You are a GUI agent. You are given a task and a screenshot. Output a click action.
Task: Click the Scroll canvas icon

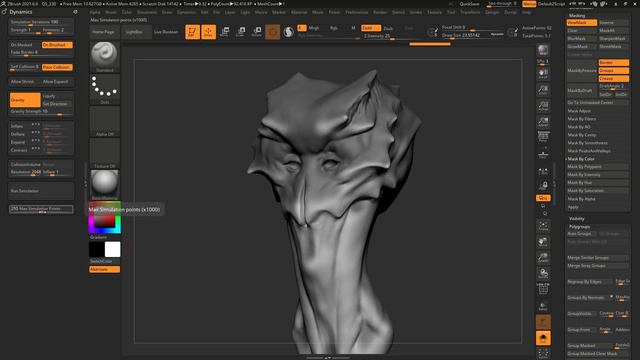tap(543, 73)
